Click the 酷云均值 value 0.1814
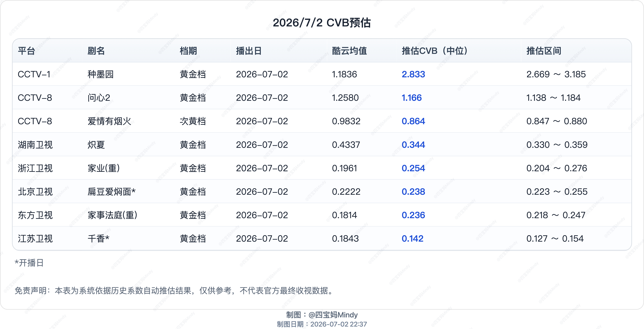644x329 pixels. tap(344, 215)
